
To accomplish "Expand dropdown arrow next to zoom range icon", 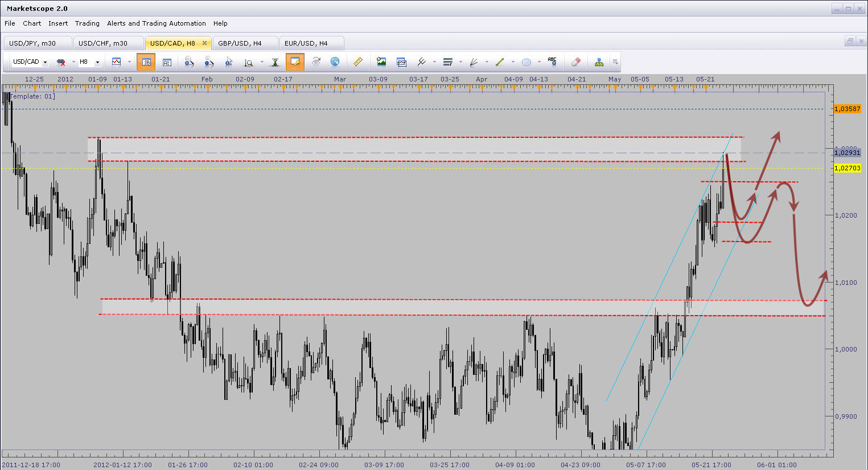I will [x=262, y=62].
